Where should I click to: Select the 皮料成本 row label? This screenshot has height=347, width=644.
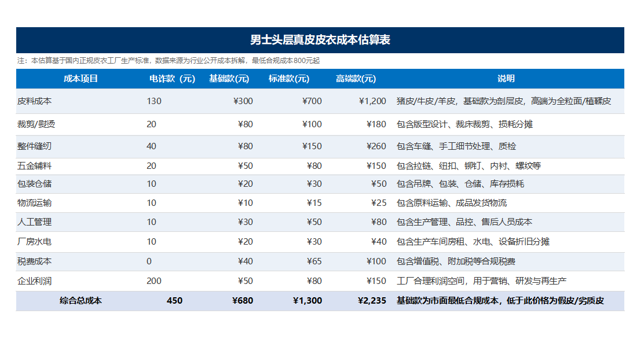(35, 101)
